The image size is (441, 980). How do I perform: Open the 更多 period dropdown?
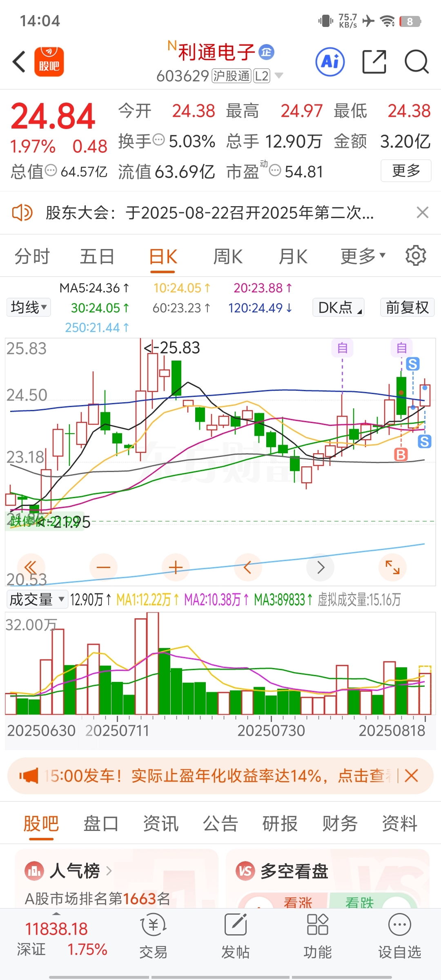coord(363,256)
